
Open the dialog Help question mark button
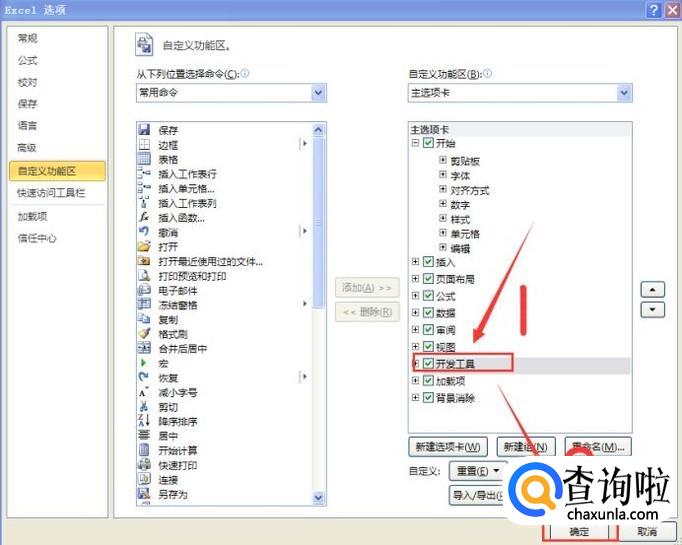654,10
